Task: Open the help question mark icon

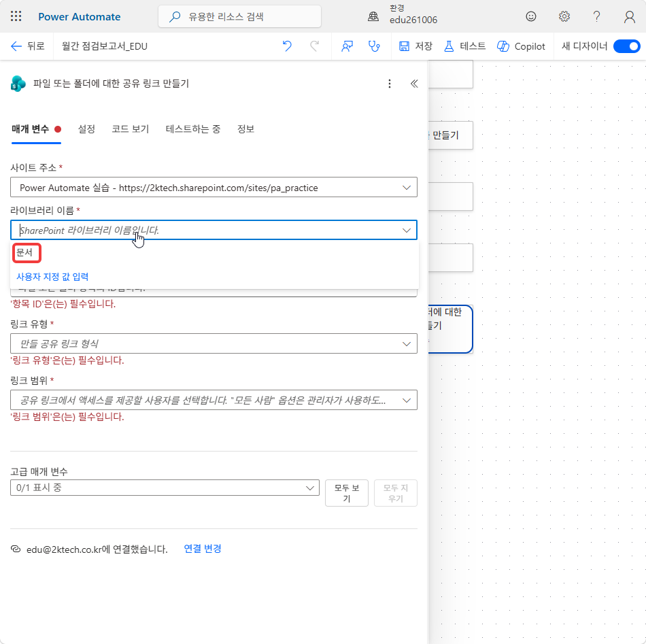Action: pyautogui.click(x=596, y=16)
